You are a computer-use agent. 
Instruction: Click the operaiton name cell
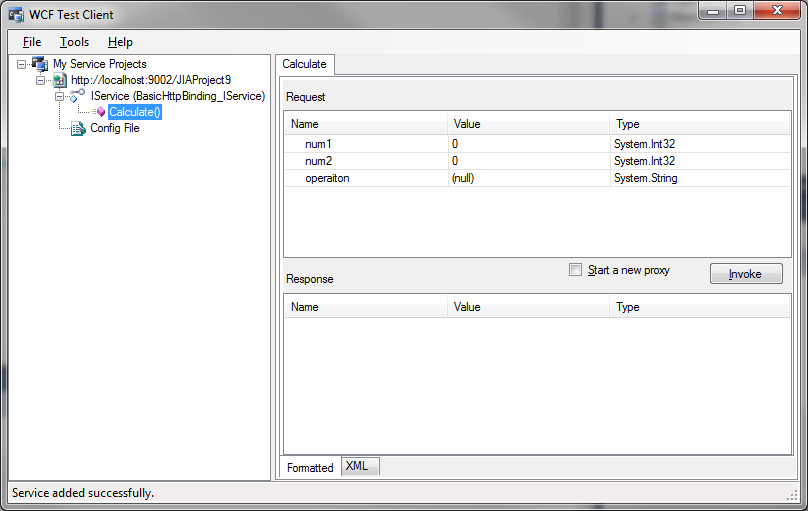coord(366,178)
